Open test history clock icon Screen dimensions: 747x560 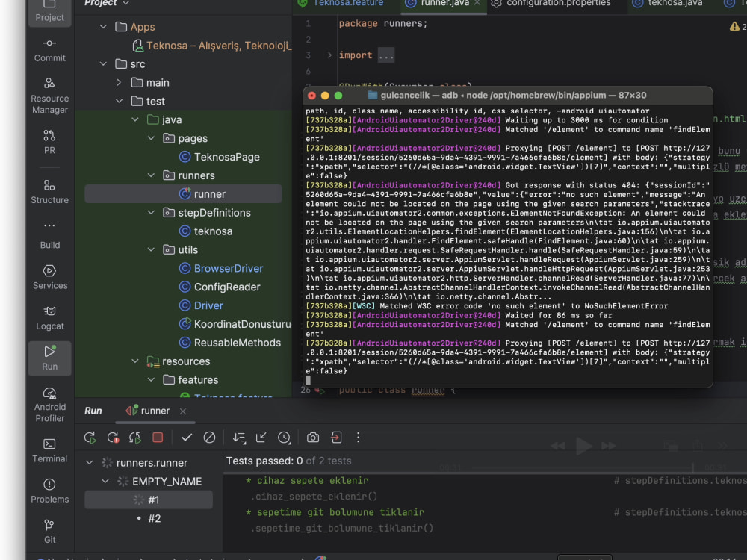(284, 438)
